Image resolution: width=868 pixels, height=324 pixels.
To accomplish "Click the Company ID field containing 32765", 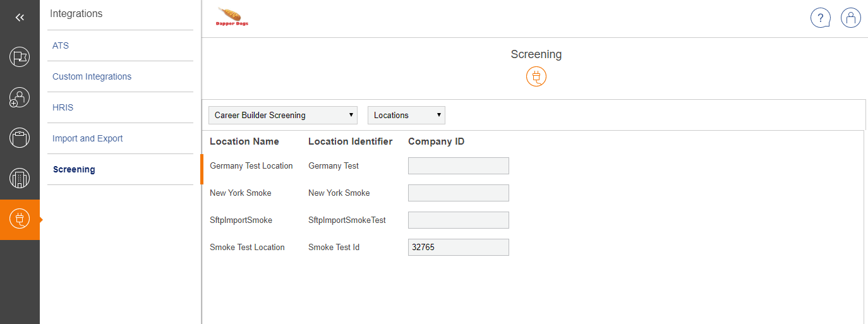I will [x=458, y=248].
